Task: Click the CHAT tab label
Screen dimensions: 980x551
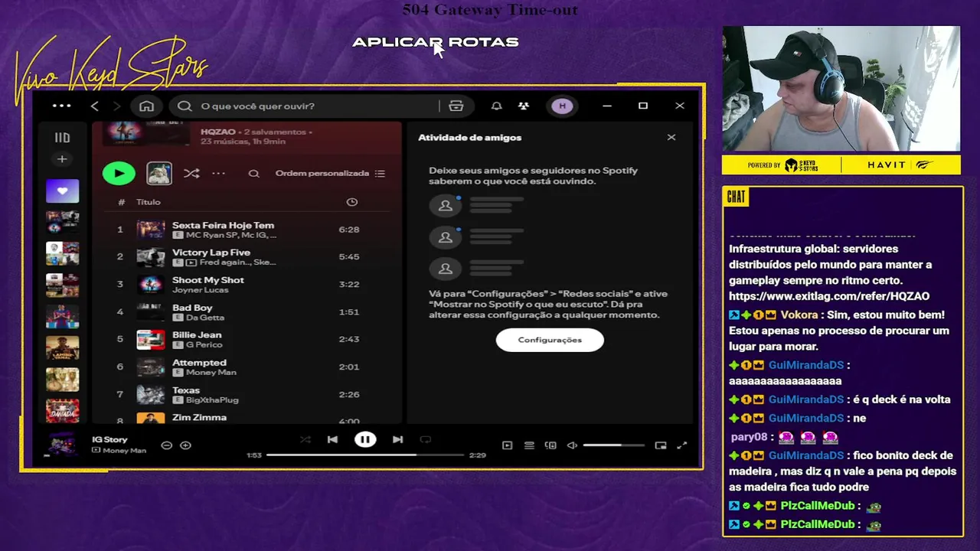Action: tap(736, 197)
